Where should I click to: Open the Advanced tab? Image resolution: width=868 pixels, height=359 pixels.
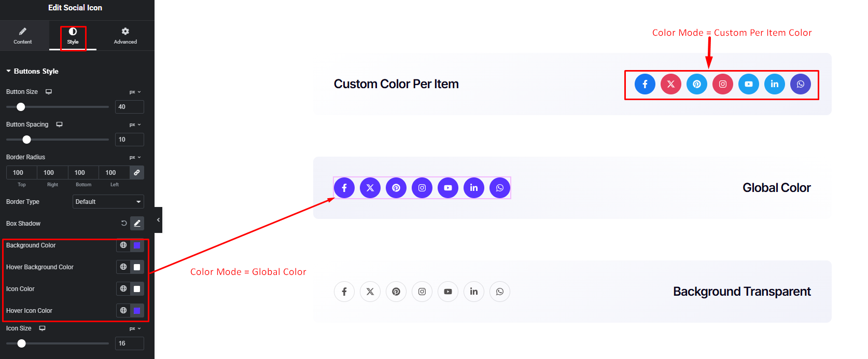coord(125,36)
